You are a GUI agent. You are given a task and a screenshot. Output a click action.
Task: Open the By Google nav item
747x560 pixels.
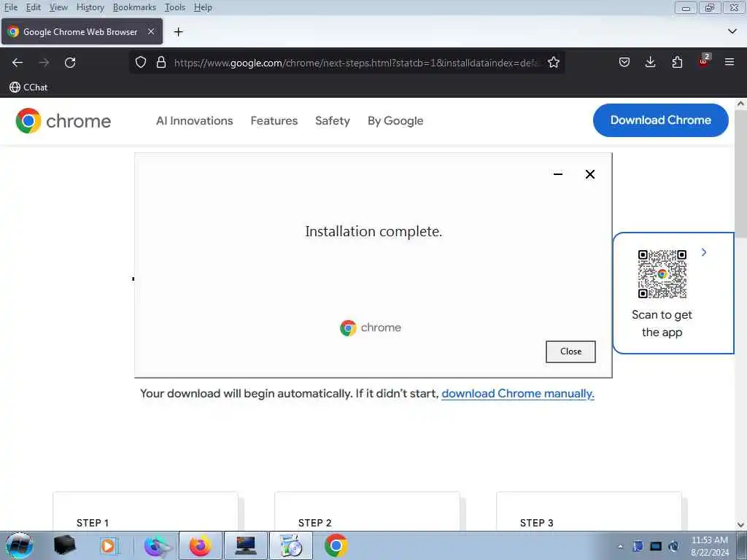coord(395,121)
